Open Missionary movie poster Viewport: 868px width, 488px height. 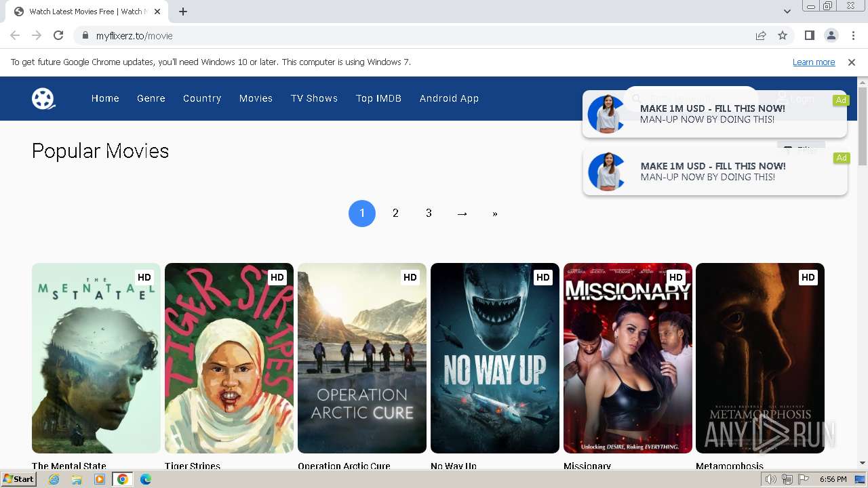[628, 358]
